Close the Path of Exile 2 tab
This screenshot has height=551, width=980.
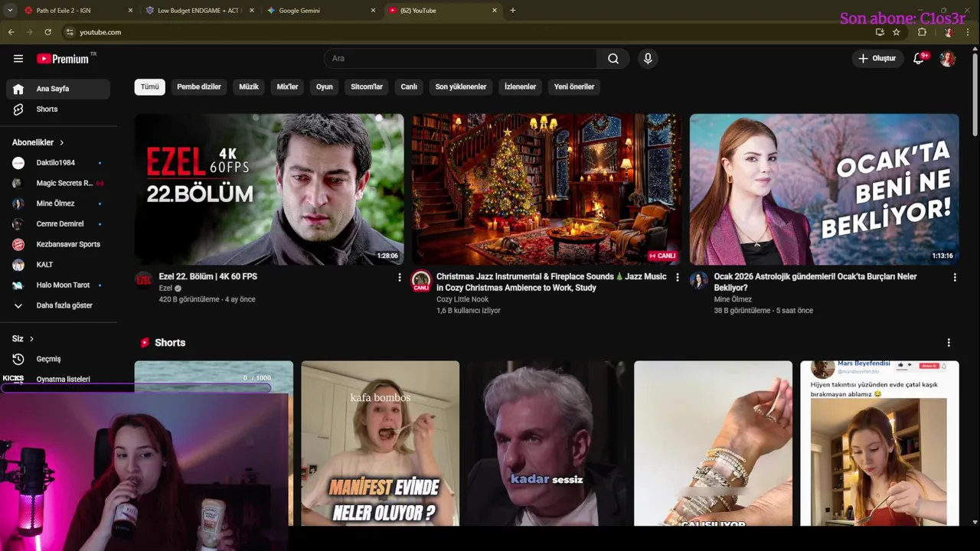[x=130, y=11]
